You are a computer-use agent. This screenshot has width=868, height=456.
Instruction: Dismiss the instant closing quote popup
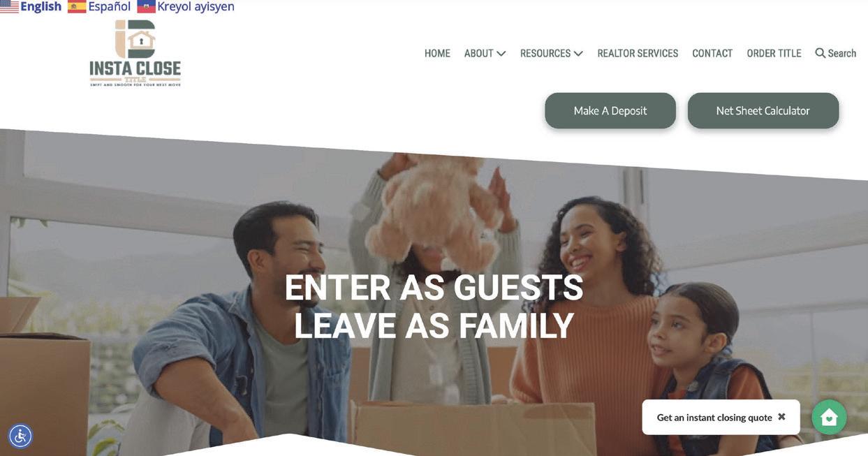click(x=781, y=417)
